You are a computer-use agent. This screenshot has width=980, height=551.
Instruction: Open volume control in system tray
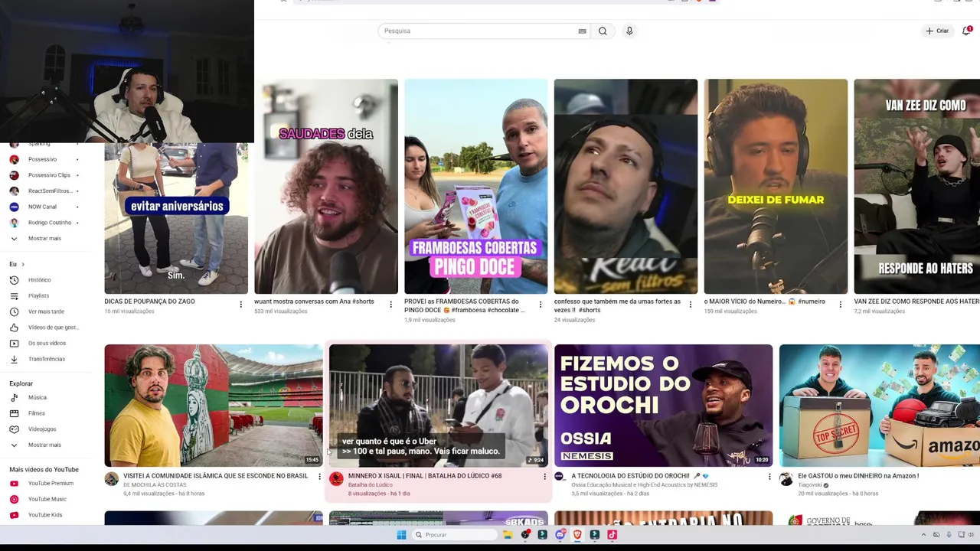pos(971,535)
